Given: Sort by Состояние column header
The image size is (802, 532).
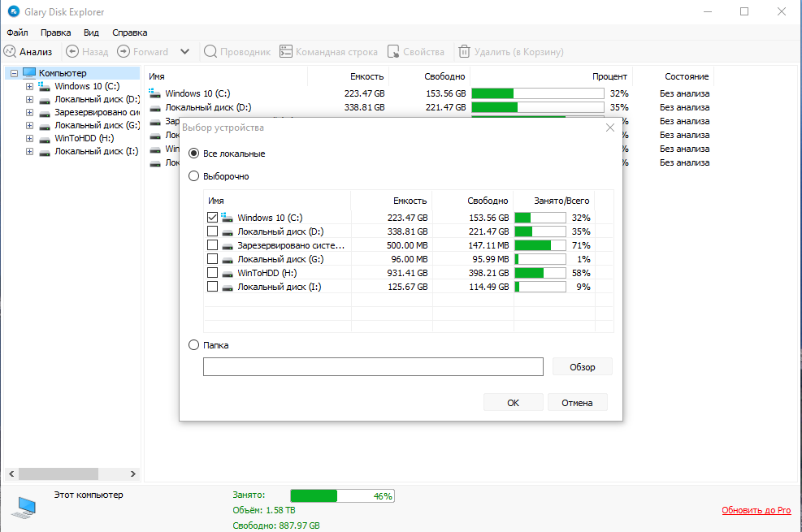Looking at the screenshot, I should (x=673, y=76).
